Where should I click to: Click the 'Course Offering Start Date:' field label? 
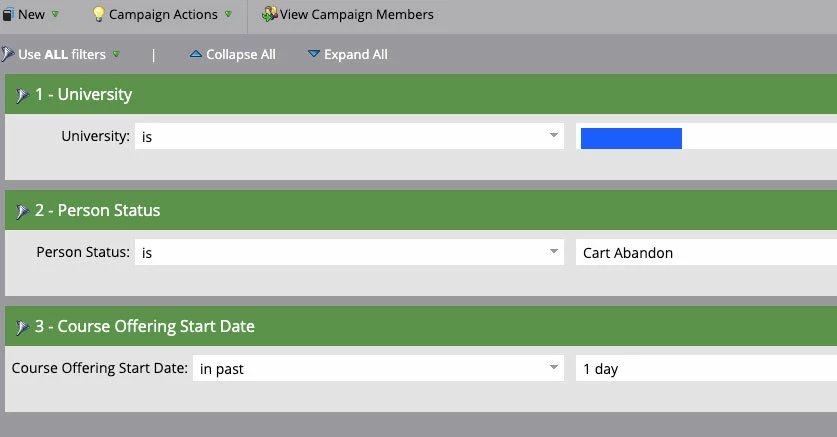point(100,368)
